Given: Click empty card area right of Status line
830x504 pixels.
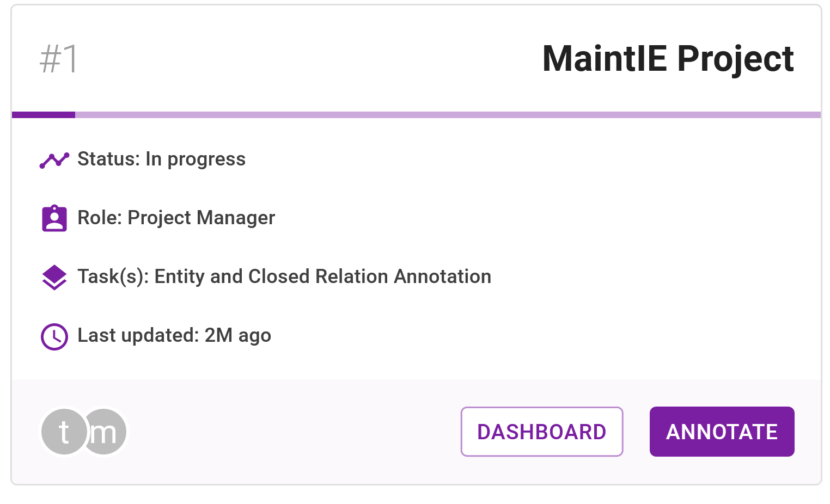Looking at the screenshot, I should [517, 159].
